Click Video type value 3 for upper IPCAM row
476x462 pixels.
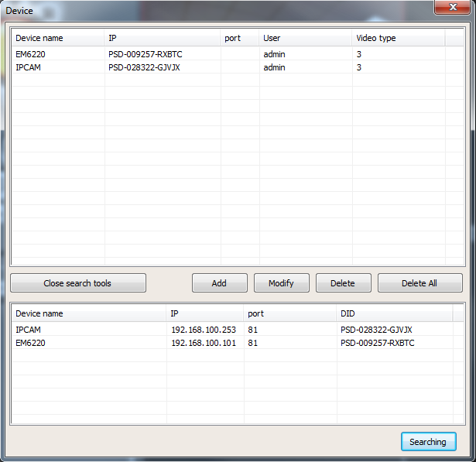(359, 67)
